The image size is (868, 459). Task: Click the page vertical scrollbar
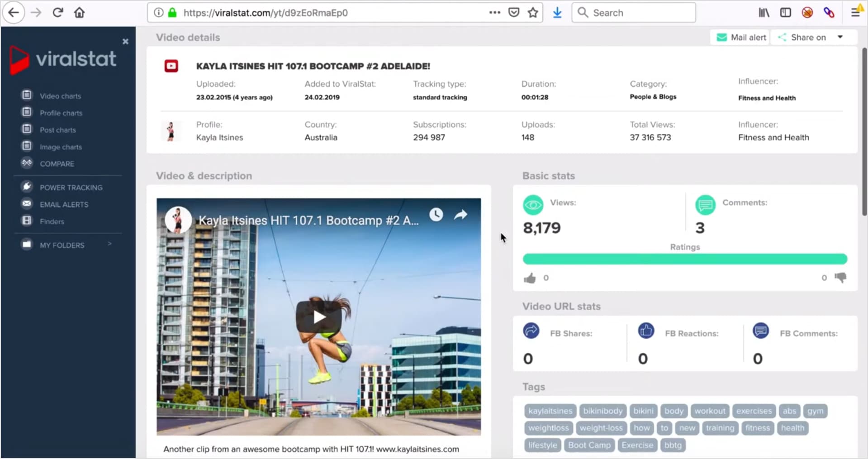(x=864, y=131)
